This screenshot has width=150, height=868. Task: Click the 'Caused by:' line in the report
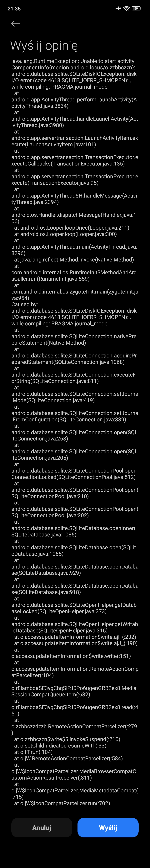25,304
